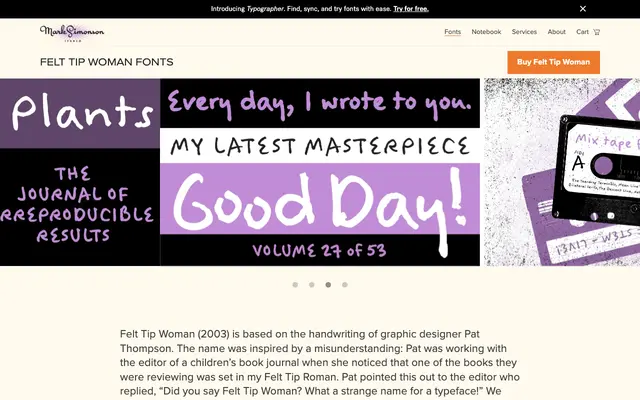Close the Typographer announcement banner

[x=582, y=9]
